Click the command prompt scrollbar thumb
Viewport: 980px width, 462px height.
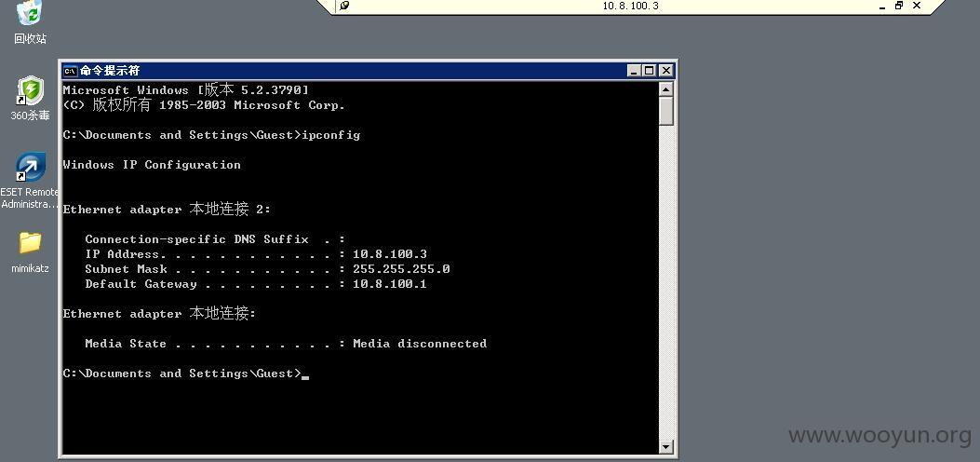point(666,111)
